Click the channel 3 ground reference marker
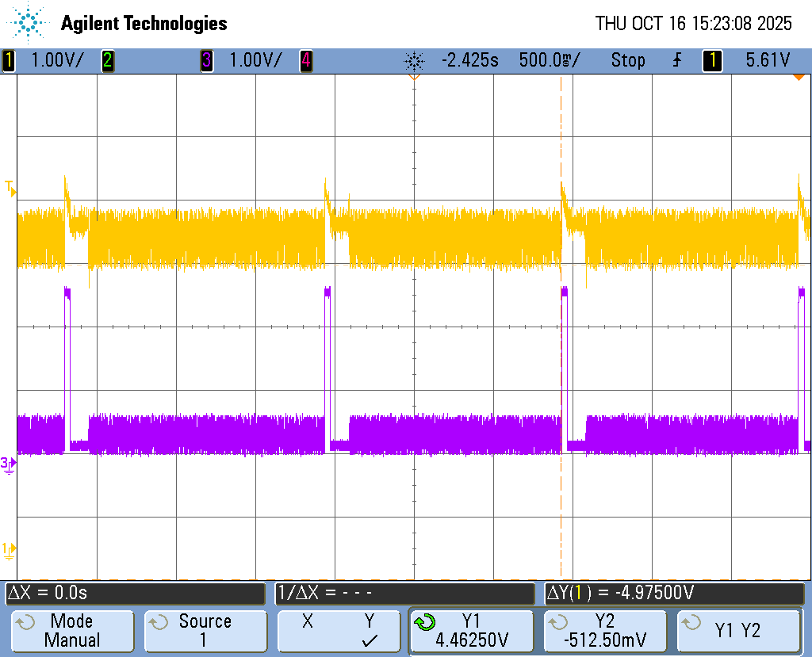 click(x=8, y=465)
